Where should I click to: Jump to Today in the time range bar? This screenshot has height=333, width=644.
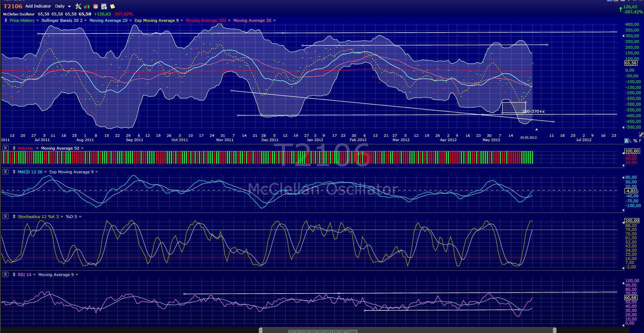click(x=352, y=331)
